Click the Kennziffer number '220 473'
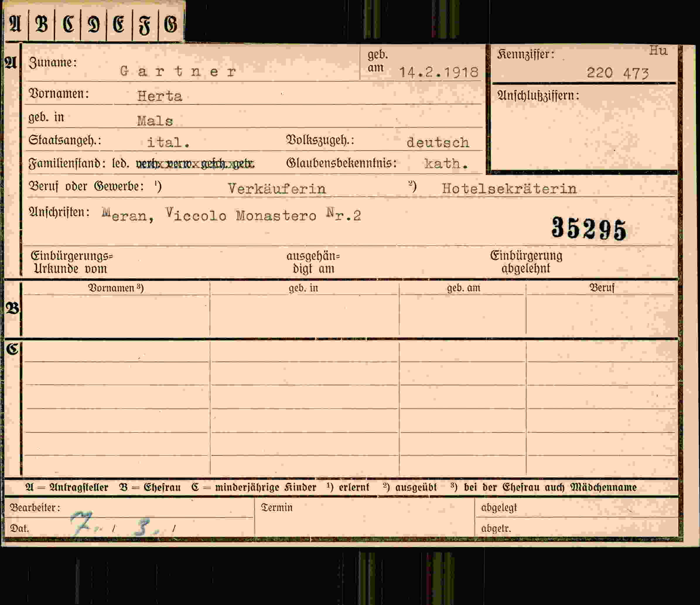The height and width of the screenshot is (605, 700). pyautogui.click(x=618, y=73)
